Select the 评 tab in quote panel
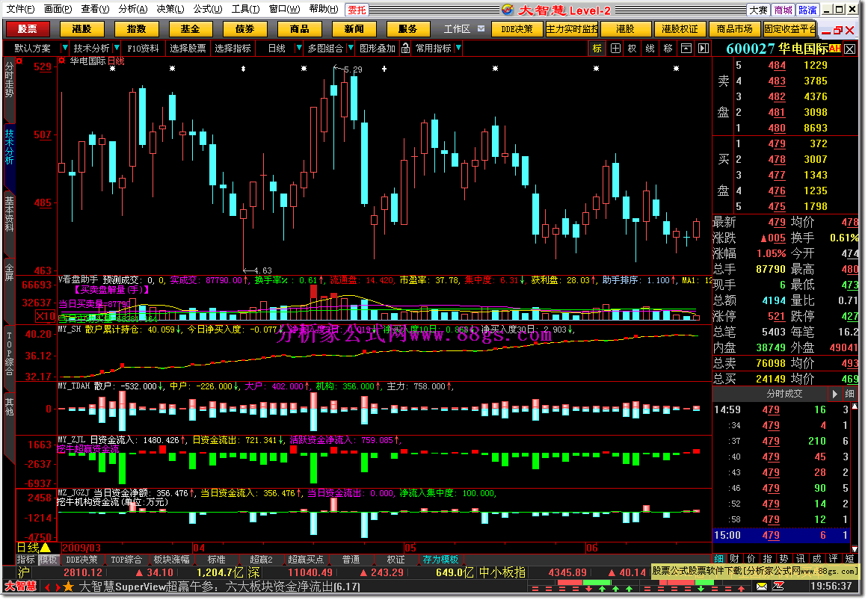 [x=833, y=558]
